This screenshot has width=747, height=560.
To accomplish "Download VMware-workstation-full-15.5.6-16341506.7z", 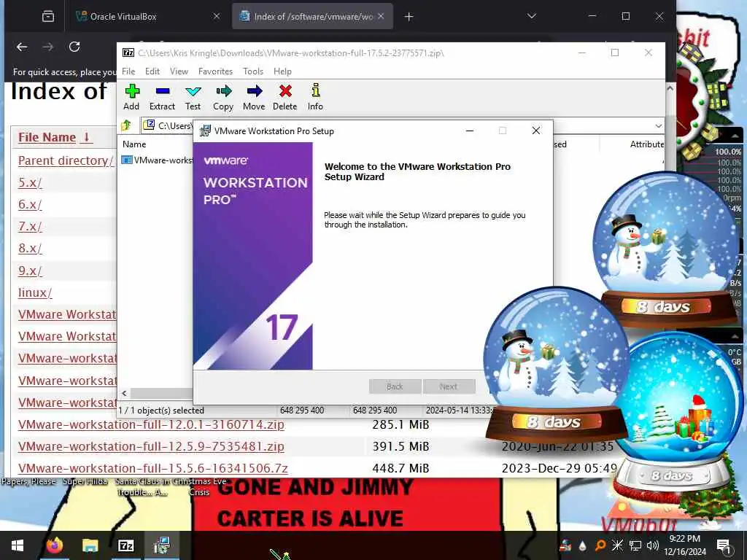I will (153, 468).
